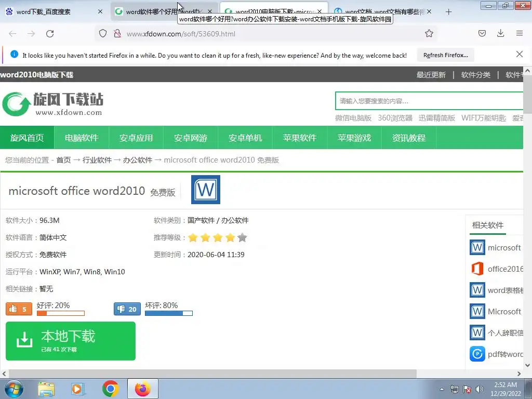Click 软件分类 link in top bar
The image size is (532, 399).
click(476, 75)
